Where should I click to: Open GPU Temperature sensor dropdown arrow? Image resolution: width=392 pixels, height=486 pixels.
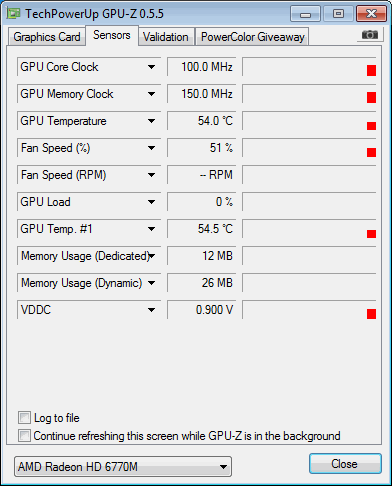[x=151, y=121]
